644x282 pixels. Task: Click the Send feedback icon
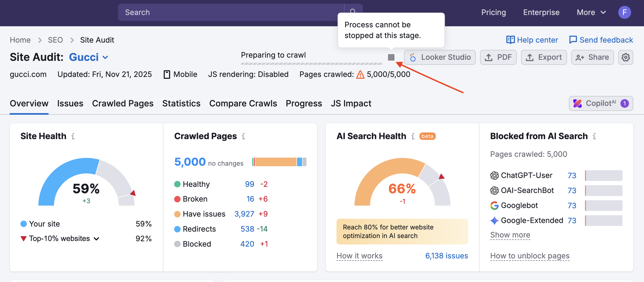pos(573,40)
